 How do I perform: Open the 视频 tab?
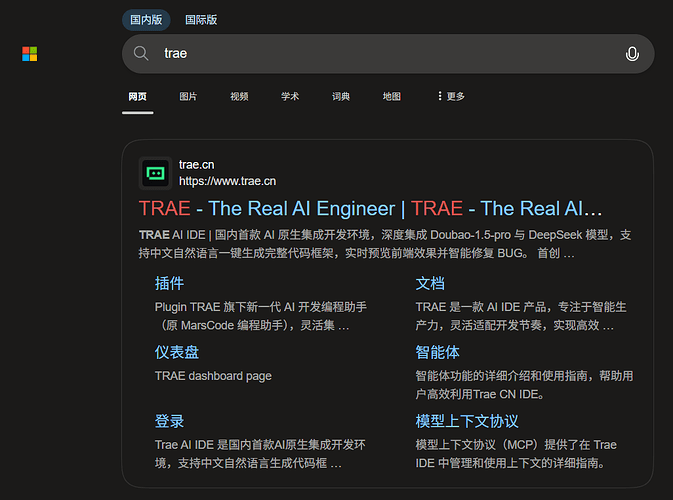click(x=239, y=97)
